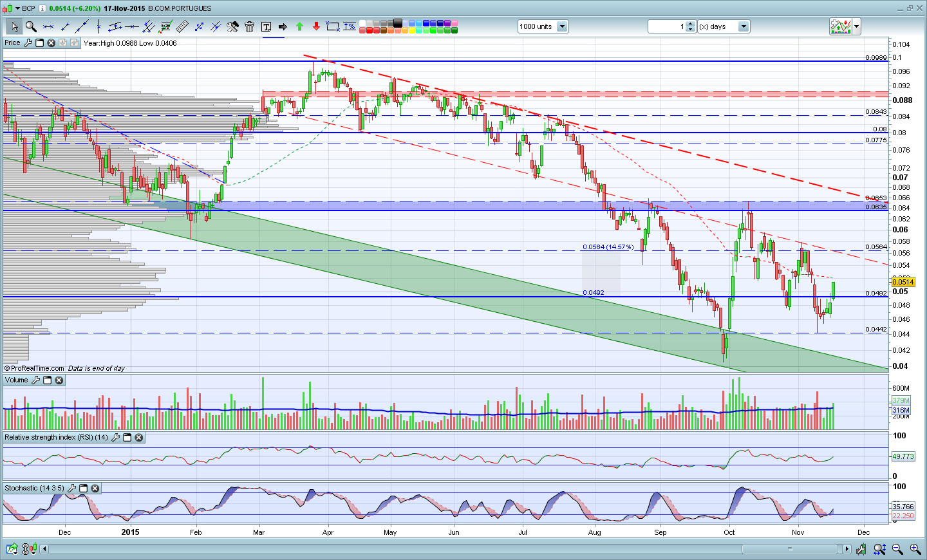Image resolution: width=927 pixels, height=560 pixels.
Task: Click the Relative strength index (RSI) label
Action: [x=56, y=438]
